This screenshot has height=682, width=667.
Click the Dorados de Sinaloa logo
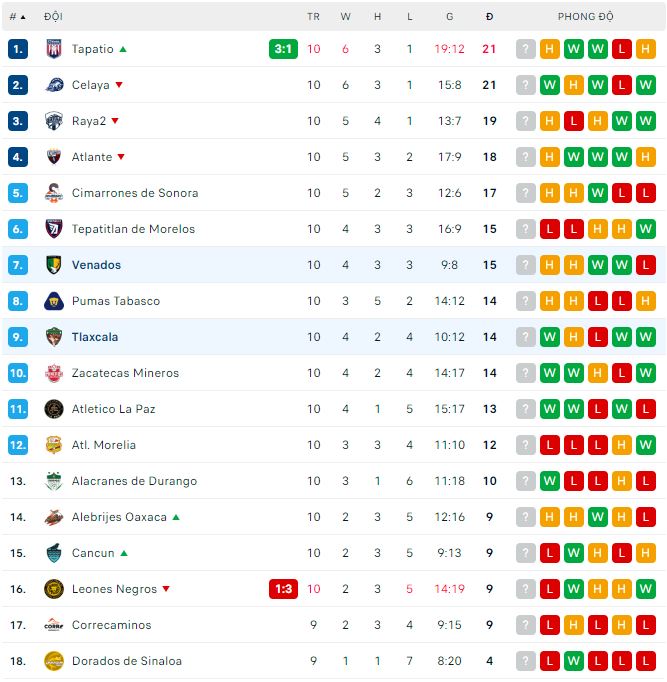[x=54, y=661]
